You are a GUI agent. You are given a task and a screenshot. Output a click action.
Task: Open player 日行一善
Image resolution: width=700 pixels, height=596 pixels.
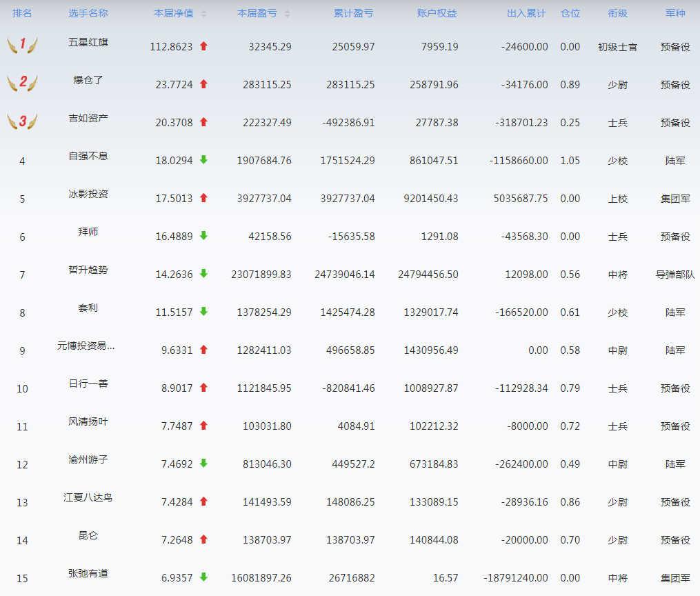click(88, 384)
